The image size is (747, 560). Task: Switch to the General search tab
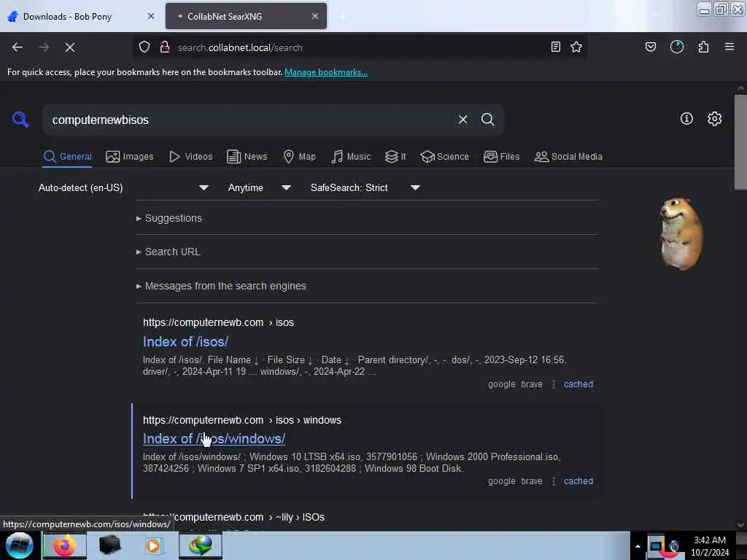(67, 157)
